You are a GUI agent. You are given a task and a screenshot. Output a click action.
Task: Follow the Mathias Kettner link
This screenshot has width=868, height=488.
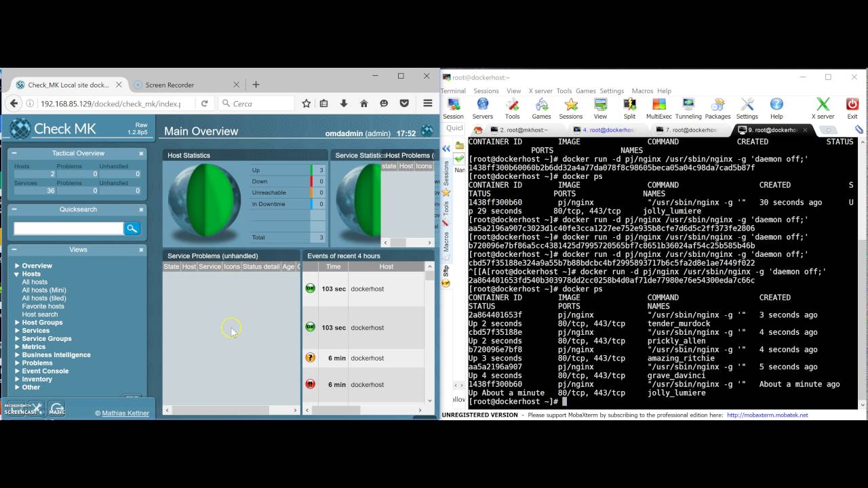pos(125,413)
